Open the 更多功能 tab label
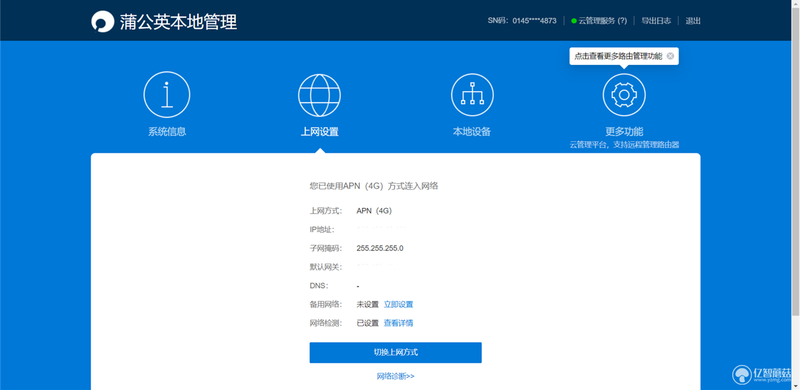 (624, 131)
